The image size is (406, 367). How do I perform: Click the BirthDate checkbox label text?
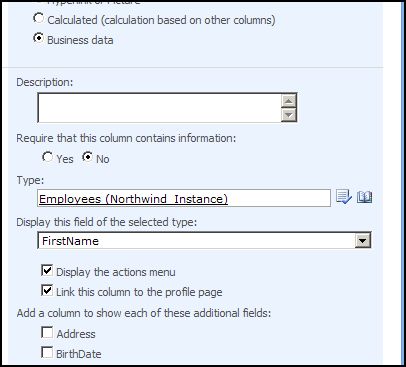(x=79, y=354)
